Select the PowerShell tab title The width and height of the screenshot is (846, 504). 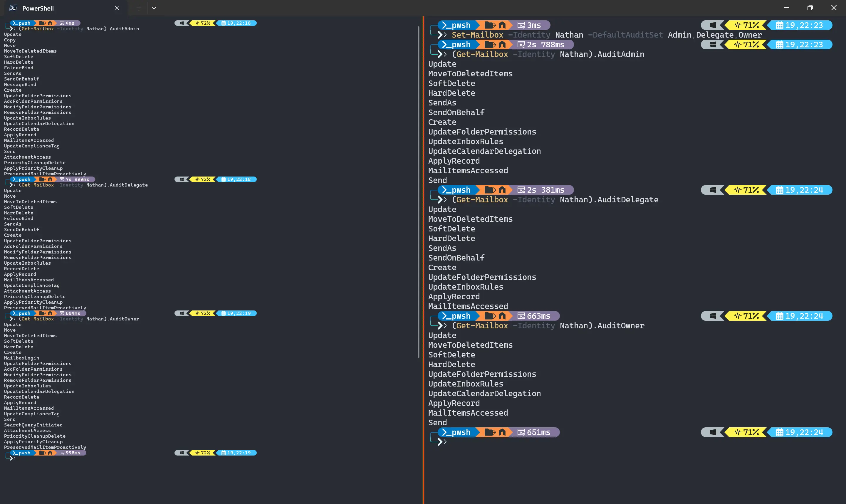tap(38, 8)
